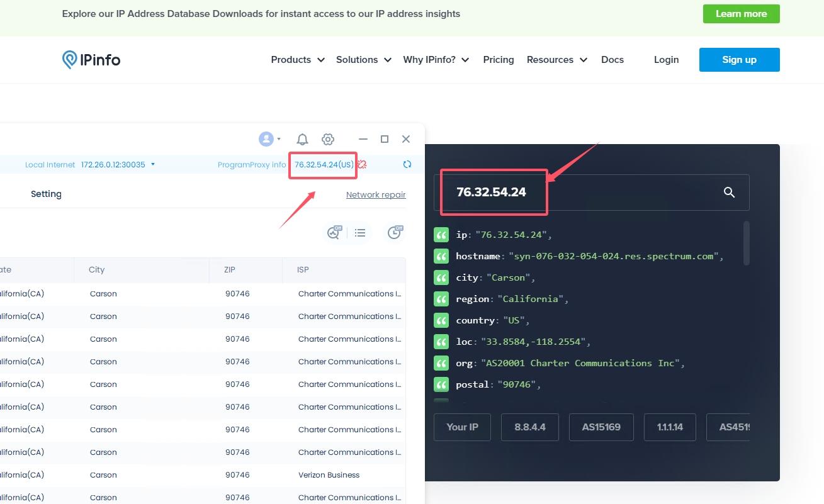Switch to the Setting tab

pos(46,194)
